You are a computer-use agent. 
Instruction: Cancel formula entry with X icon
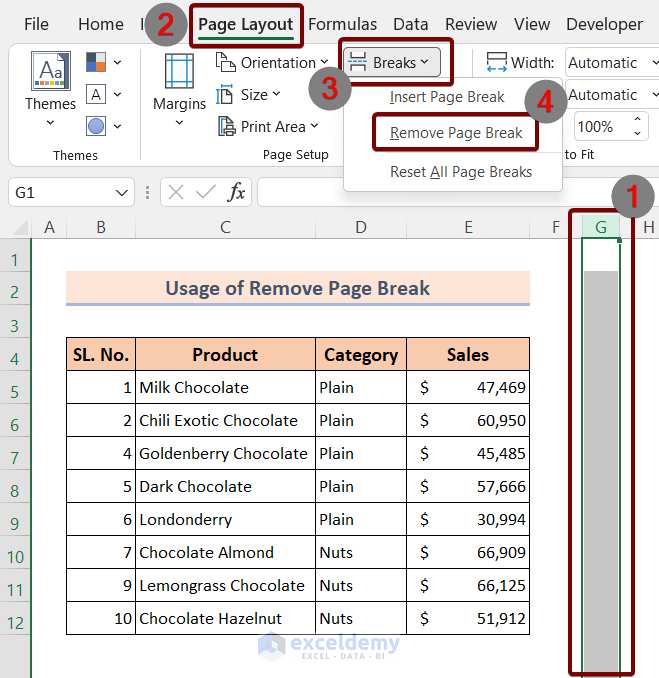pos(176,192)
